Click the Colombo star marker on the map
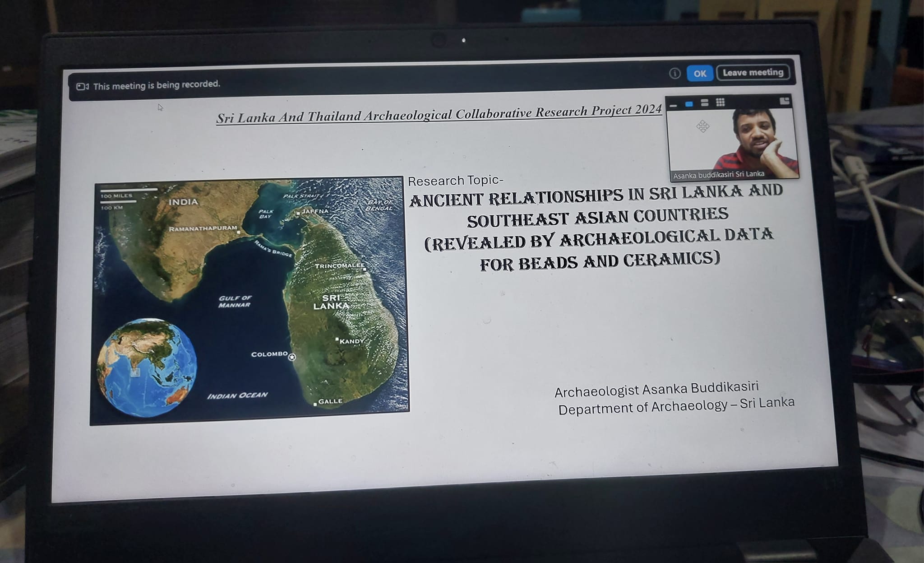This screenshot has height=563, width=924. [x=292, y=357]
